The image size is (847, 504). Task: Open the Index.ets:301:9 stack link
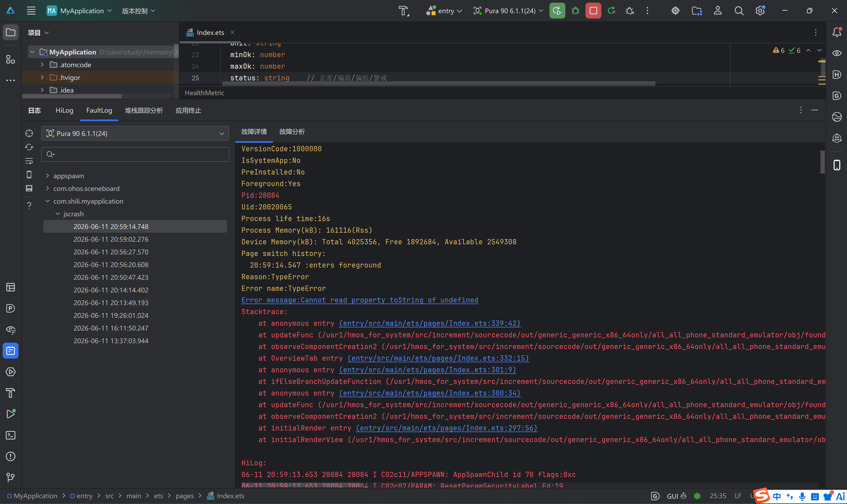point(427,370)
